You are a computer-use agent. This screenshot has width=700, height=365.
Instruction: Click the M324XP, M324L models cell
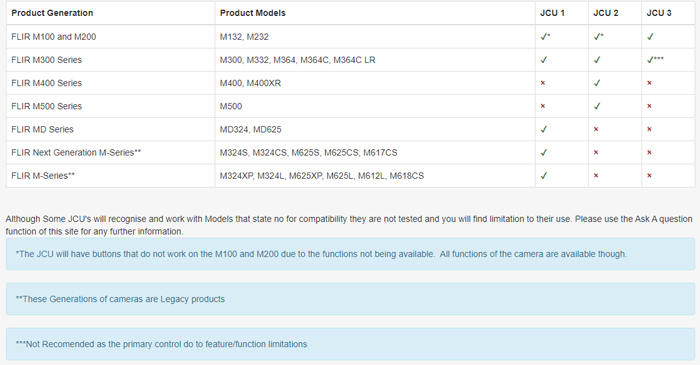375,176
